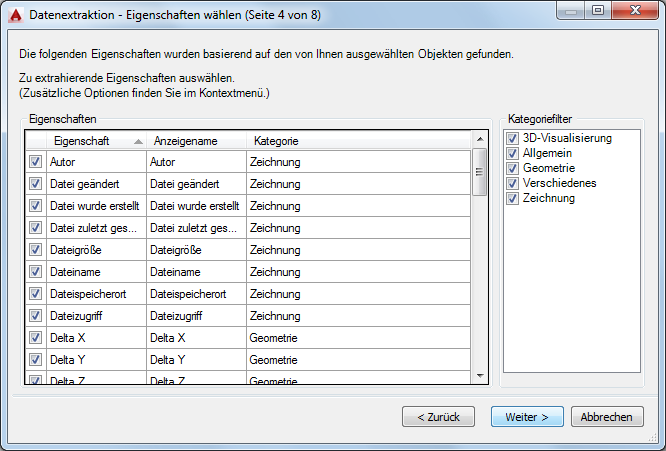Toggle the Zeichnung category filter checkbox
The width and height of the screenshot is (666, 451).
514,198
